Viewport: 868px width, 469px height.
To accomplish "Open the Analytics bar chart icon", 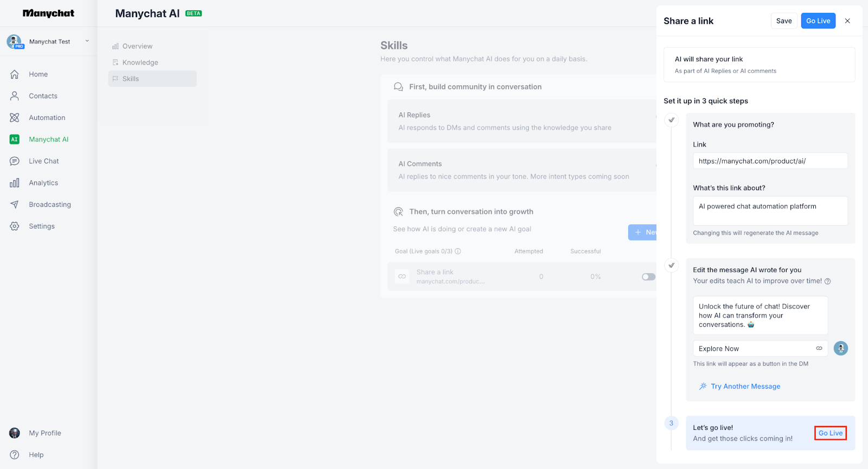I will coord(15,183).
